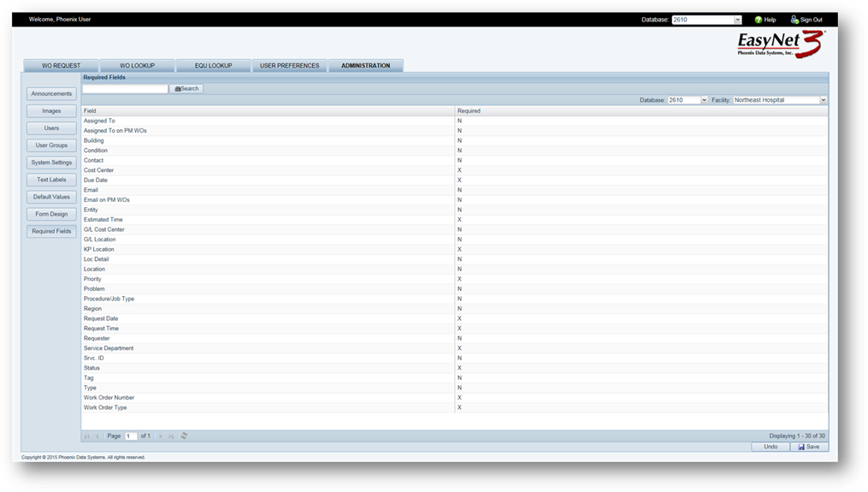The image size is (868, 492).
Task: Go to previous page using pagination arrow
Action: coord(97,436)
